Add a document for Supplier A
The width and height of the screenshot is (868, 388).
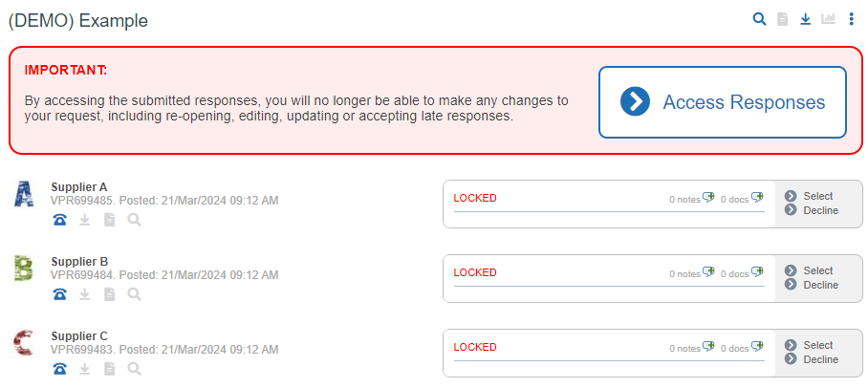(x=758, y=198)
